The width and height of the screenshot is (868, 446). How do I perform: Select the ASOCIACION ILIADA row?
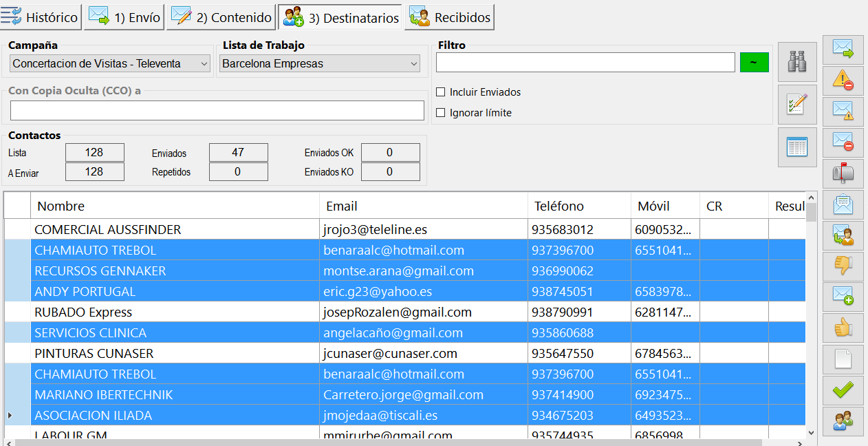[405, 415]
